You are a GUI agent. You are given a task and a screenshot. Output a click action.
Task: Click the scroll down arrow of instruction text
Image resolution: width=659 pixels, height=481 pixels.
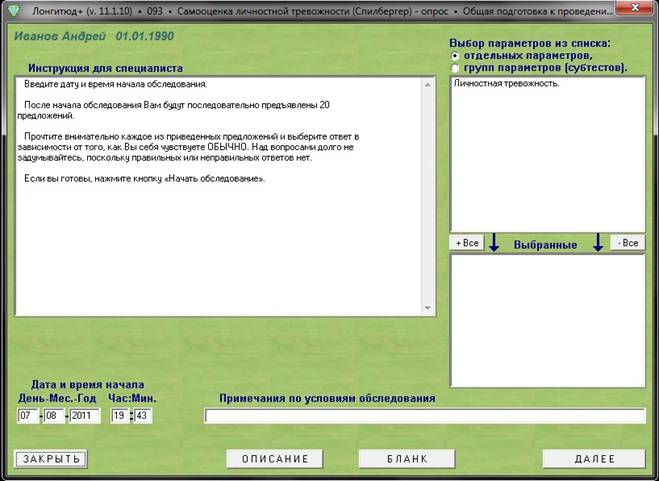pyautogui.click(x=428, y=308)
